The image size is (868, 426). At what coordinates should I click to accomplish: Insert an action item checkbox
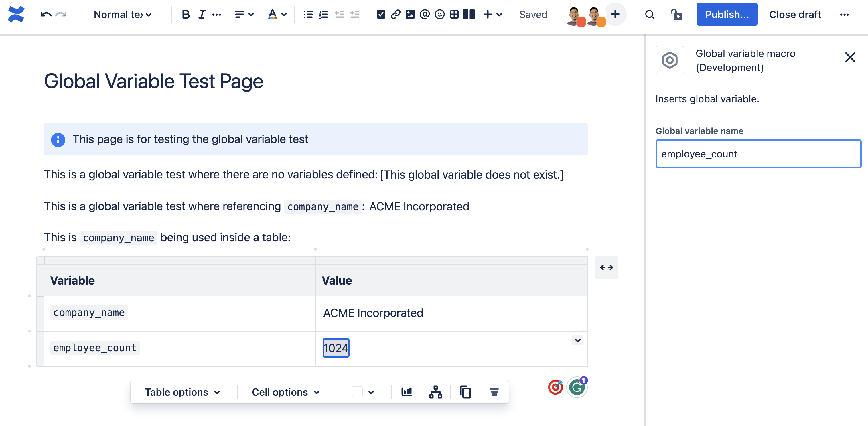point(381,15)
